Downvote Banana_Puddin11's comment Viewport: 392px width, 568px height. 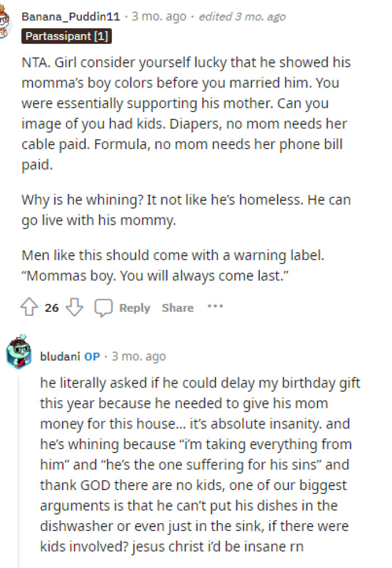tap(74, 307)
